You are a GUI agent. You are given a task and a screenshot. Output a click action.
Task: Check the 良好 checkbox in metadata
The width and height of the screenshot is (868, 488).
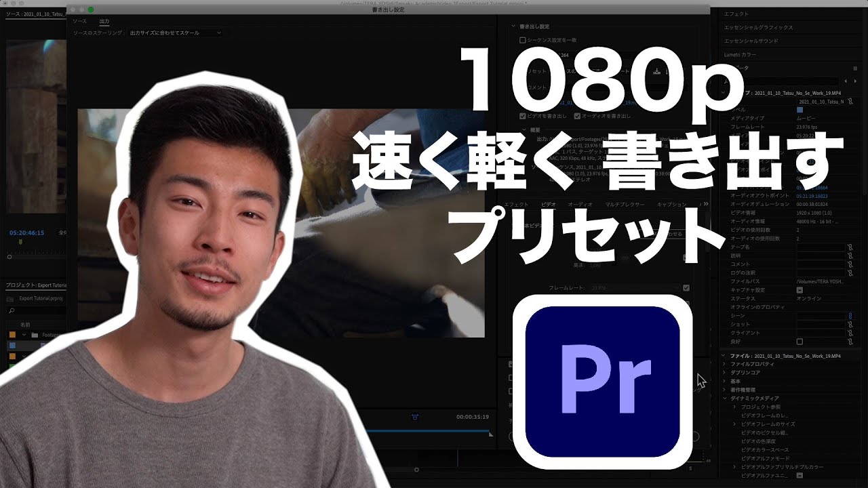[800, 342]
